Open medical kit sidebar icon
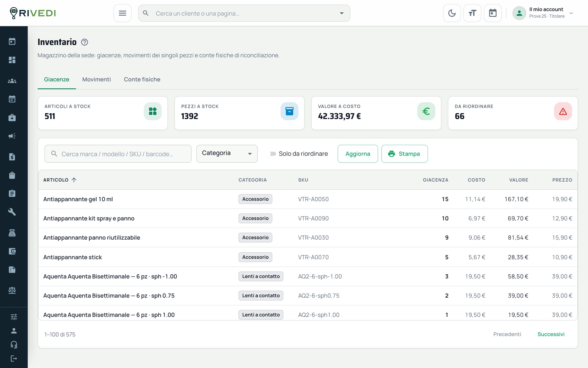588x368 pixels. point(12,118)
